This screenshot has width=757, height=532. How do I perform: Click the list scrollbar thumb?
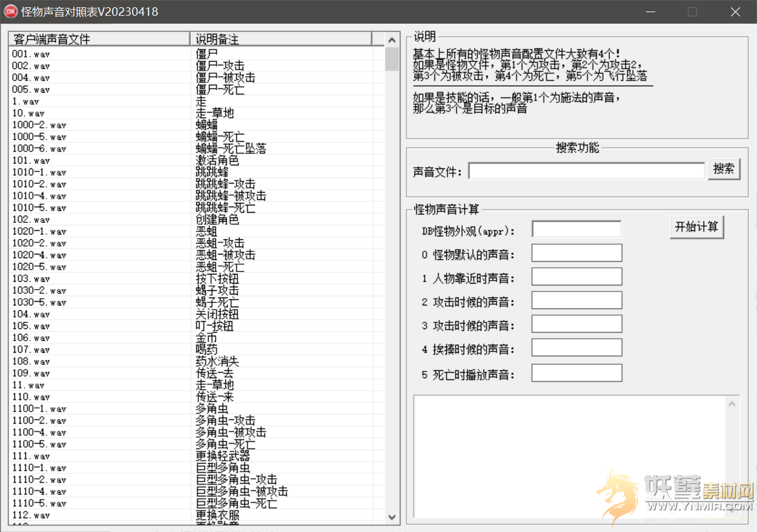[392, 59]
